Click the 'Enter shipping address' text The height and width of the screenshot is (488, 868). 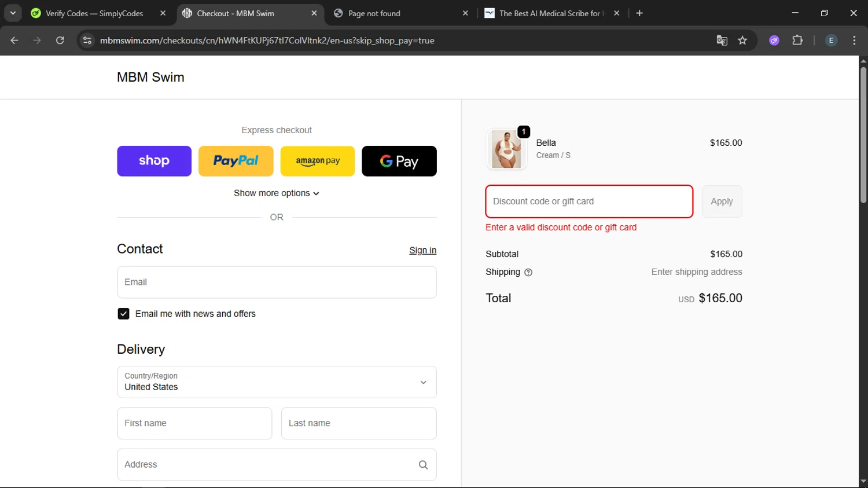[x=697, y=272]
